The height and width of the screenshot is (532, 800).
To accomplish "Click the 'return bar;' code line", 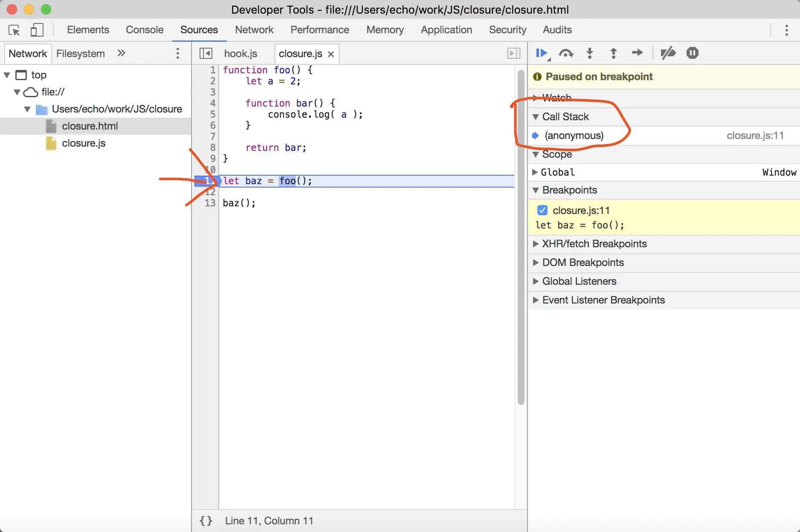I will pos(276,147).
